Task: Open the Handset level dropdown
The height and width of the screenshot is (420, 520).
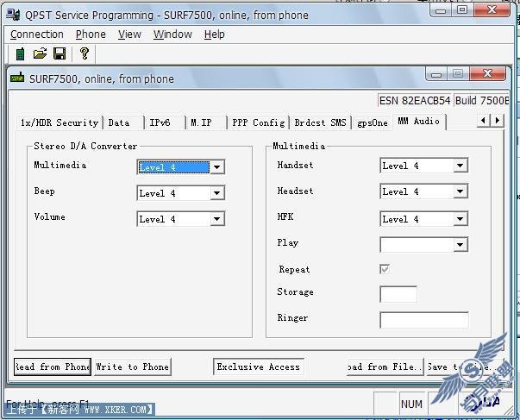Action: [x=460, y=166]
